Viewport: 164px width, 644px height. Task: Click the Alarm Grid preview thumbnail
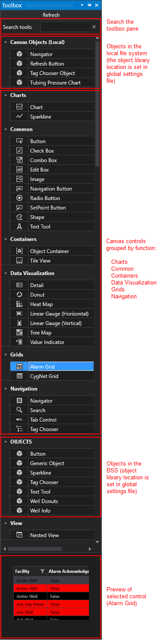(x=51, y=593)
